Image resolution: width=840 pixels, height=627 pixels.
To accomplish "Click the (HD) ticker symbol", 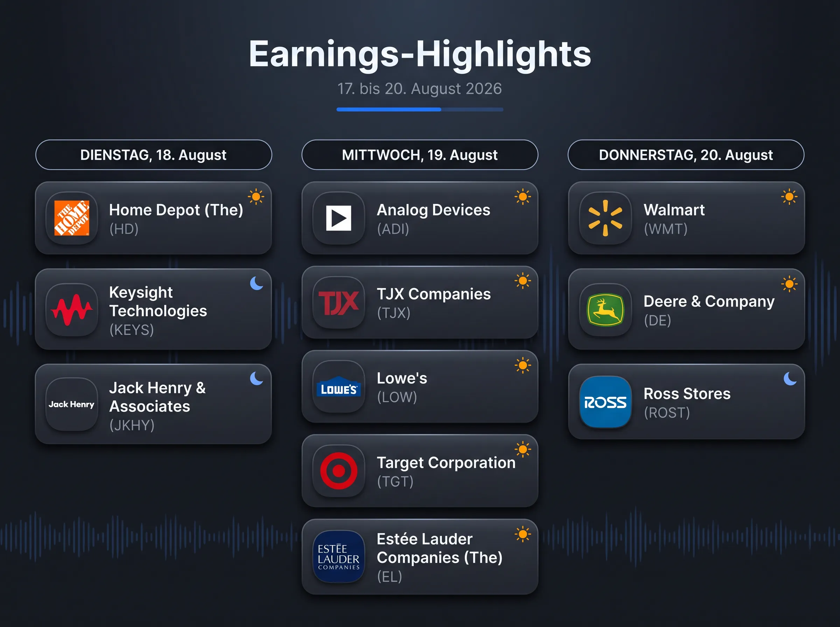I will 124,229.
